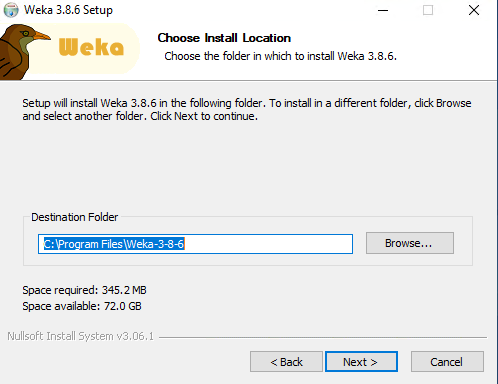Click the empty area right of the highlighted path
The height and width of the screenshot is (384, 498).
point(268,244)
